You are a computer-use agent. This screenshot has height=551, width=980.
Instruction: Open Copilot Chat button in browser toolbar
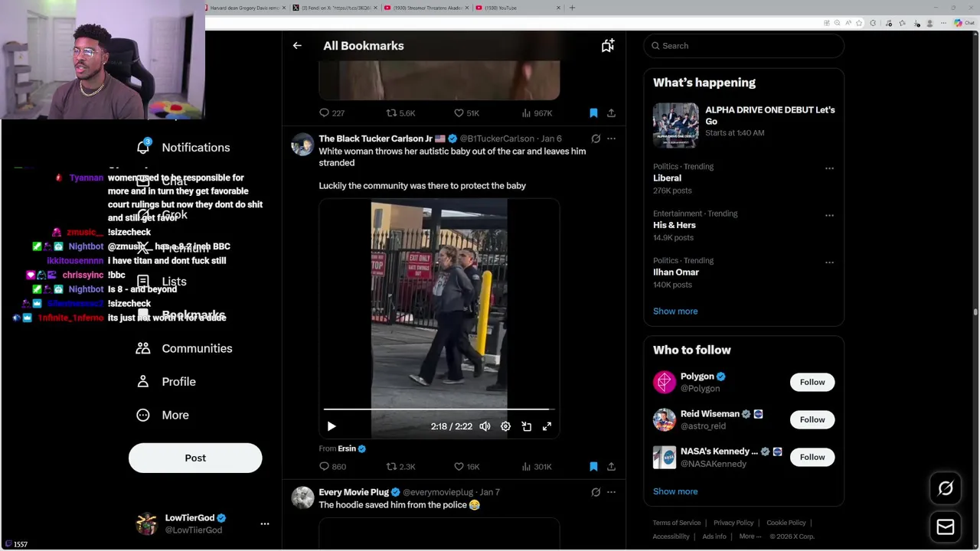[964, 23]
